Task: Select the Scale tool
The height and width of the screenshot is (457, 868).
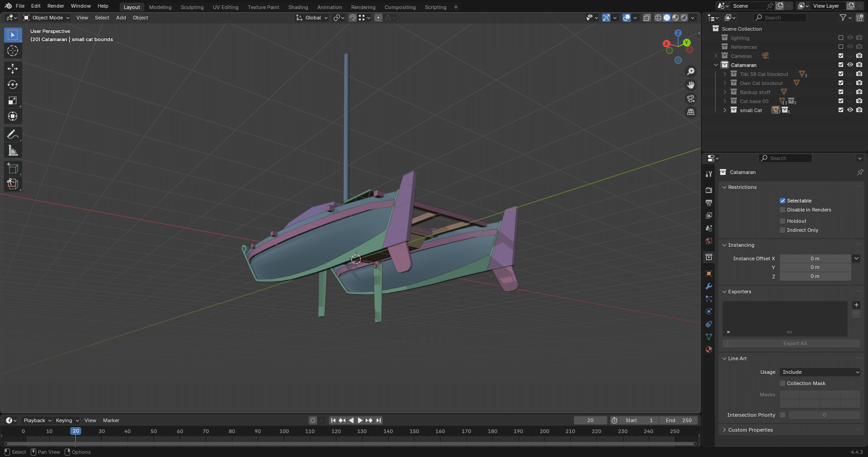Action: tap(13, 100)
